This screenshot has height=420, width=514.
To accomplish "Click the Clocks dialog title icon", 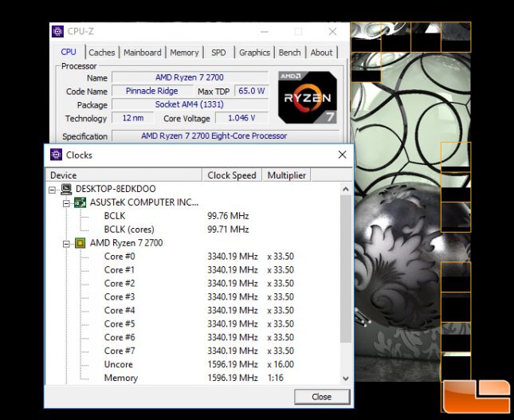I will (56, 155).
